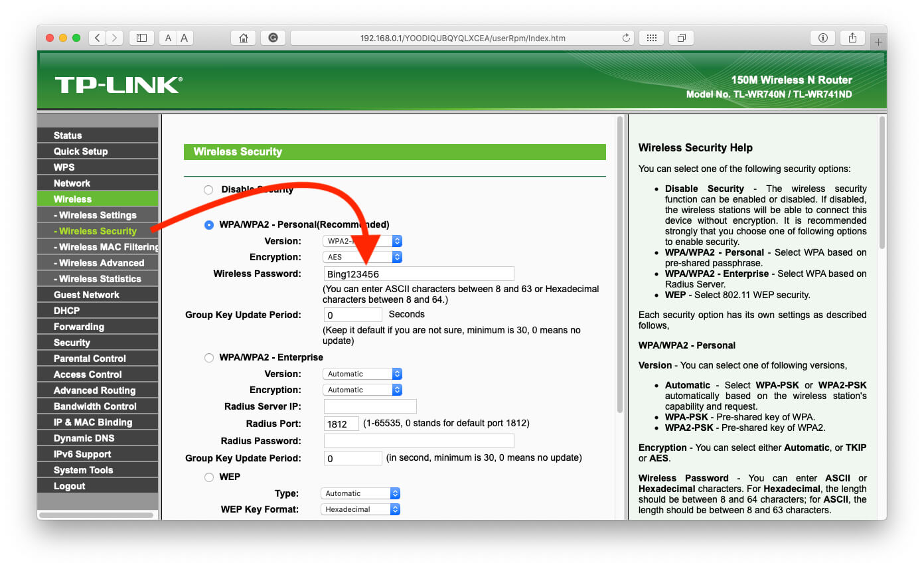Click the Safari back navigation arrow

(97, 38)
